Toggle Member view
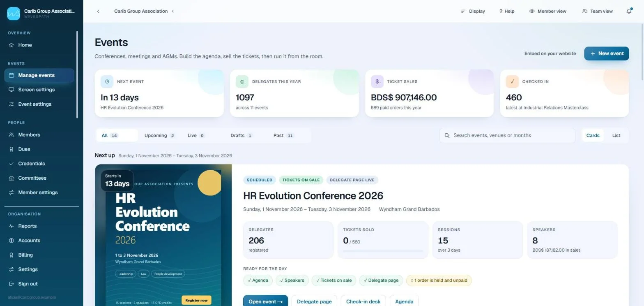 (547, 11)
